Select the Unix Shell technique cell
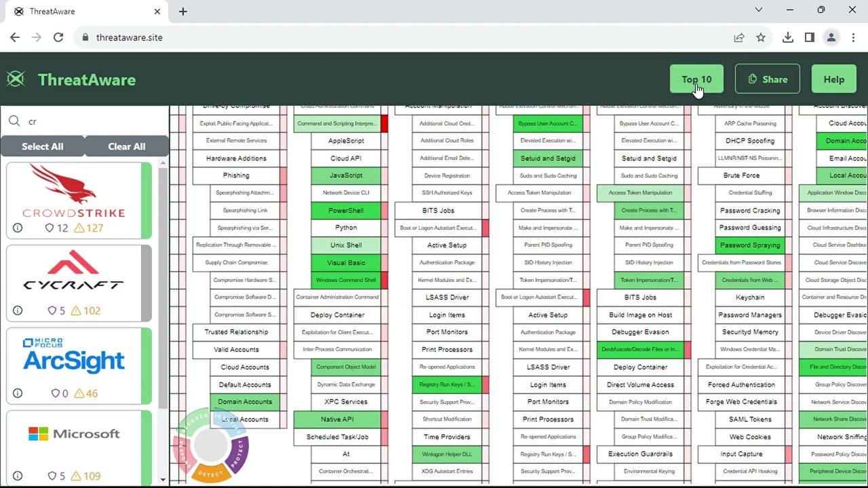The height and width of the screenshot is (488, 868). pyautogui.click(x=346, y=245)
